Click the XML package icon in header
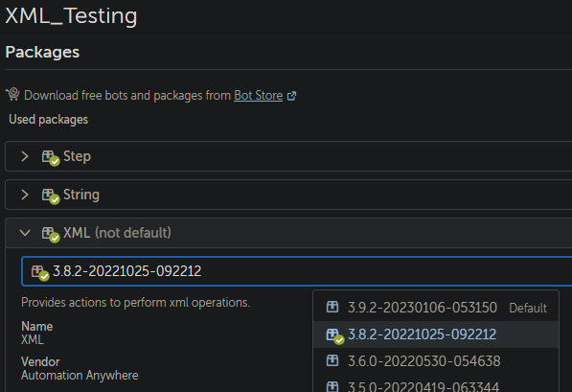This screenshot has width=572, height=392. 51,234
